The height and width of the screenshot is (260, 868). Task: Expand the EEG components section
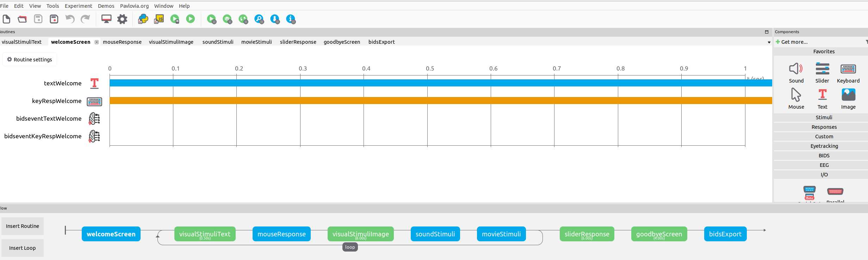[824, 165]
